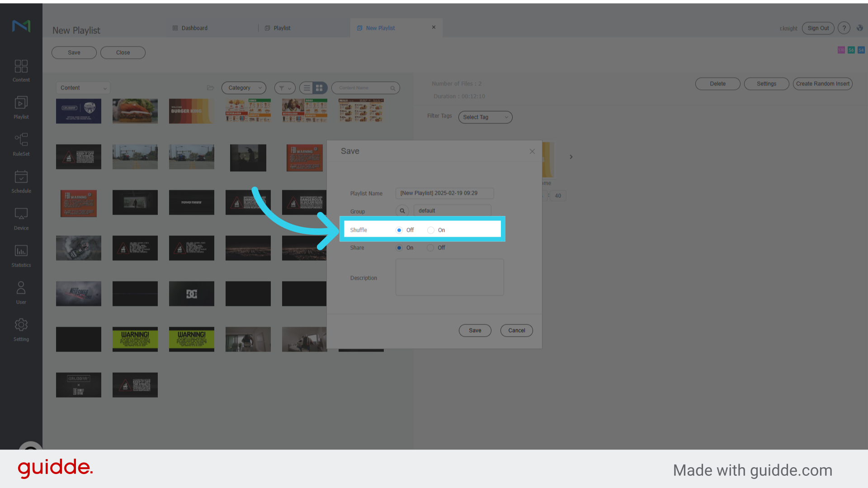Open the filter funnel dropdown

[x=285, y=88]
